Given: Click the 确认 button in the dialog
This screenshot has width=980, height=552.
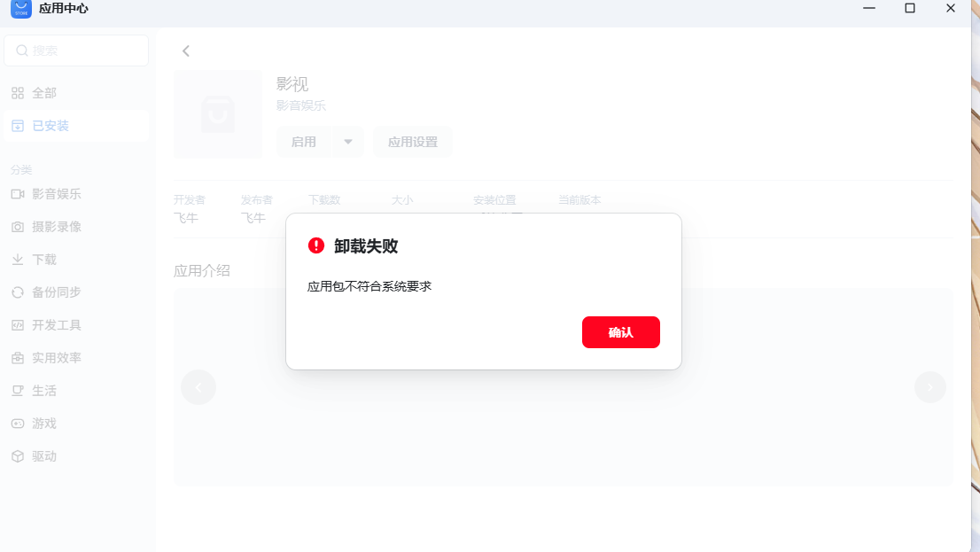Looking at the screenshot, I should (620, 332).
